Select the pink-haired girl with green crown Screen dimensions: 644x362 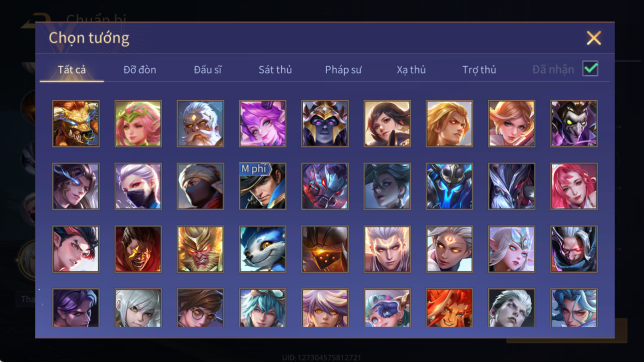[138, 124]
